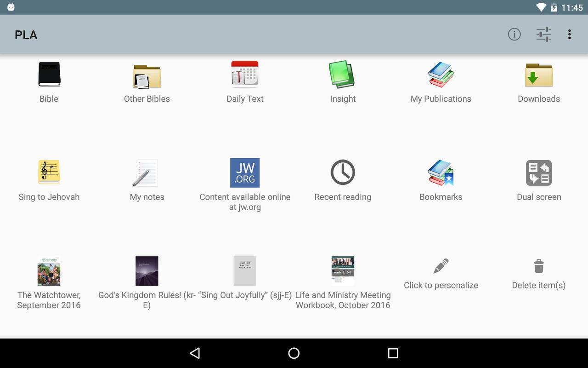Tap the notification icon in the status bar

11,7
